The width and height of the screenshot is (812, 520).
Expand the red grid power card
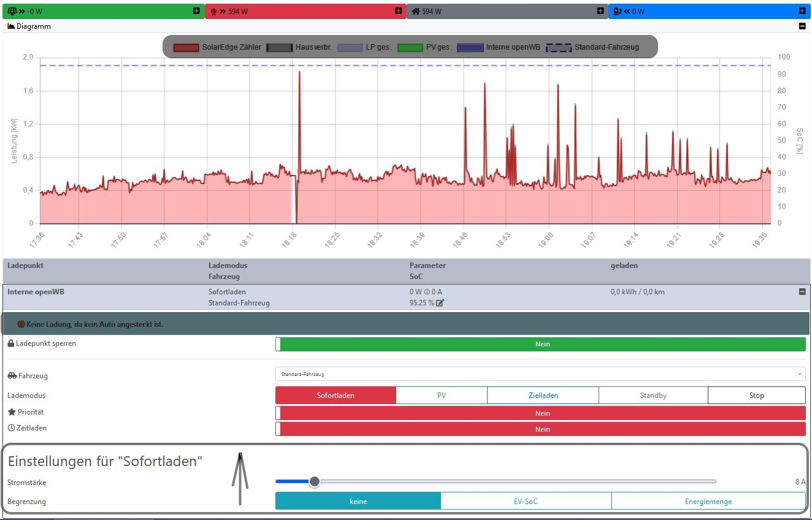[x=399, y=11]
